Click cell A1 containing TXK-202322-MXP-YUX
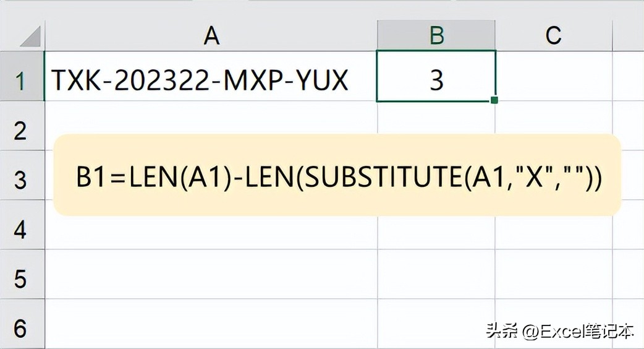 (199, 81)
